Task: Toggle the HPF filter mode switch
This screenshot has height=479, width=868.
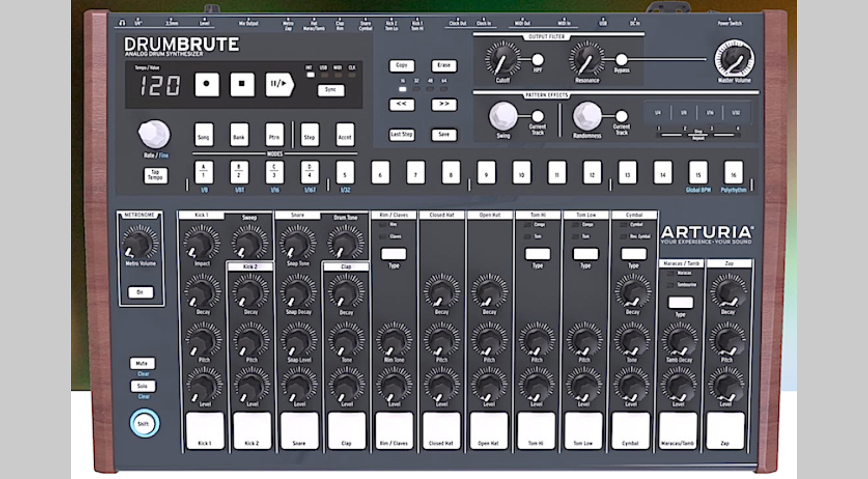Action: [538, 59]
